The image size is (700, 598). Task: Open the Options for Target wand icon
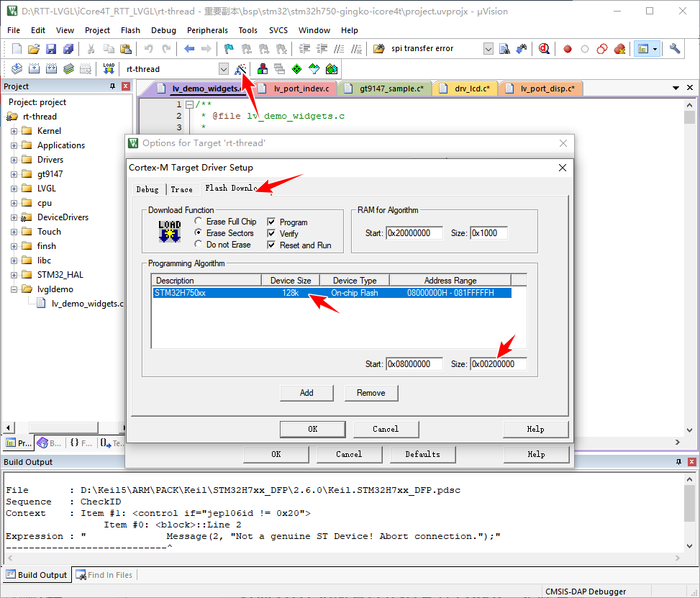click(x=241, y=69)
